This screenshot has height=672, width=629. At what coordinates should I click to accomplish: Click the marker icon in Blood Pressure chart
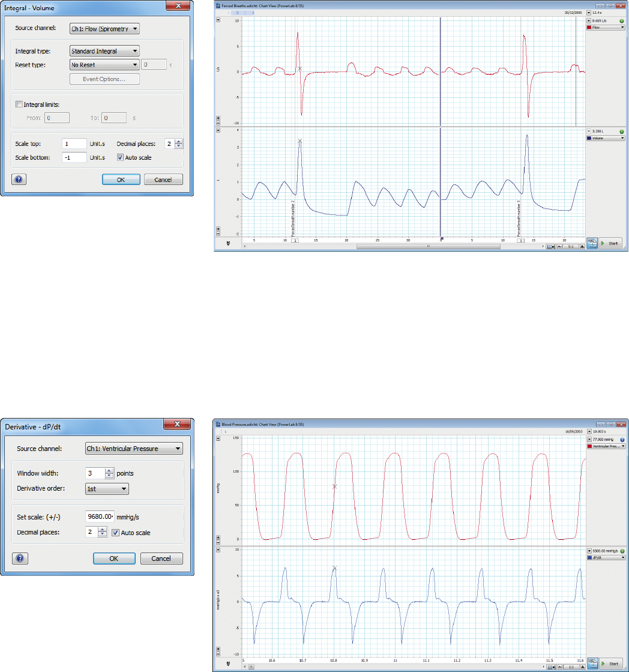click(x=228, y=664)
